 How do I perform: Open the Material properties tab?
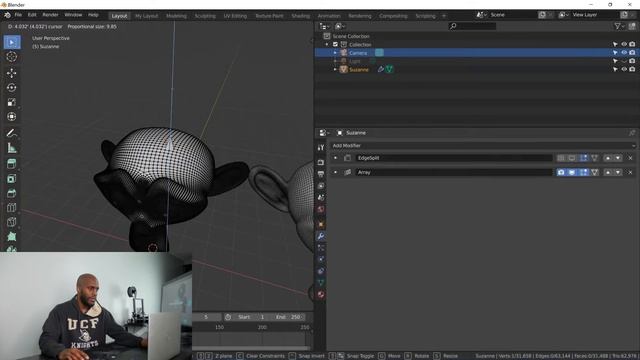point(321,294)
